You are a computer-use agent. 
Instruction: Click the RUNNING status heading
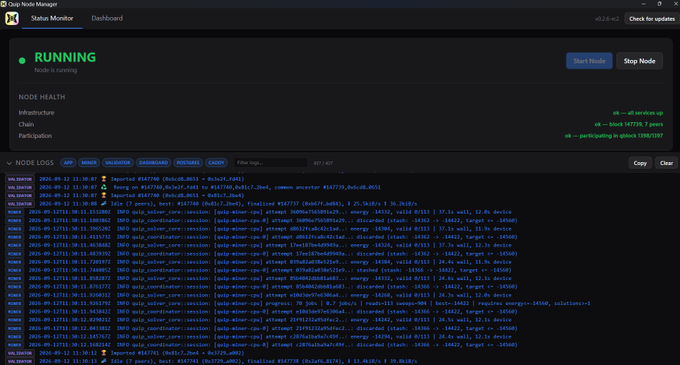click(65, 57)
